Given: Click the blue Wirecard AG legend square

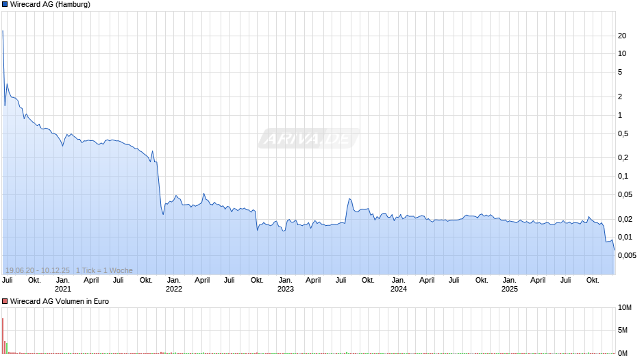Looking at the screenshot, I should point(5,5).
